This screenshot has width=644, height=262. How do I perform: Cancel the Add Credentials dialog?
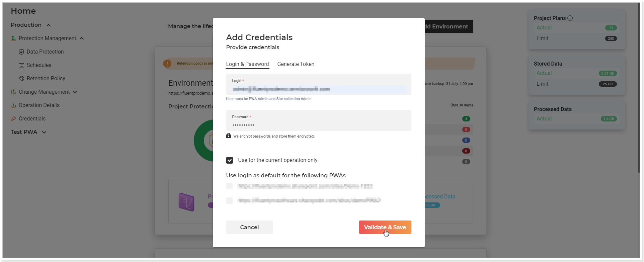click(249, 227)
